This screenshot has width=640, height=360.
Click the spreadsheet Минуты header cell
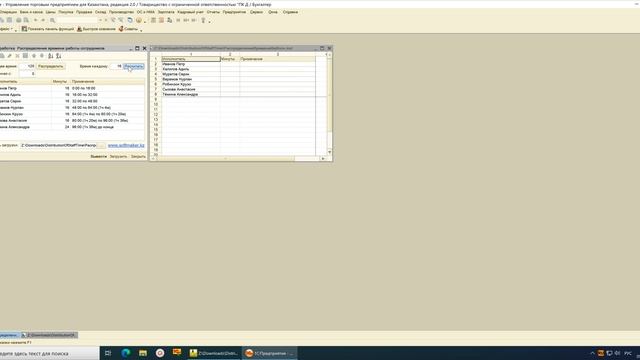click(230, 59)
